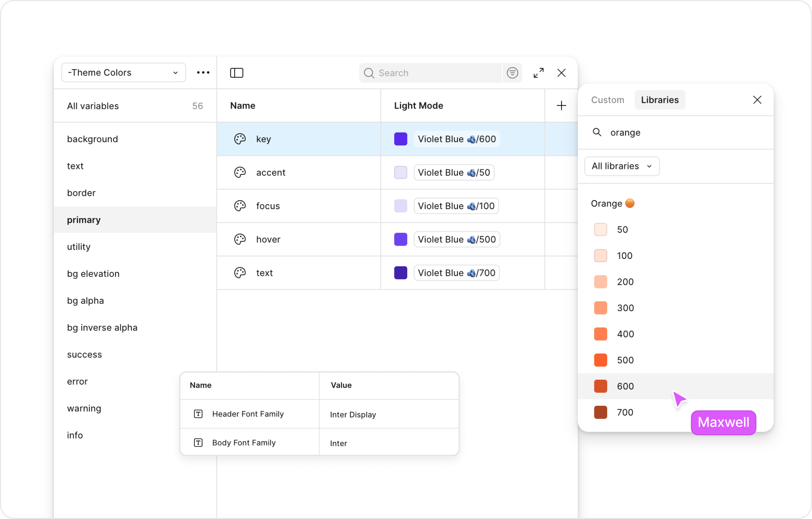
Task: Expand the variables window to fullscreen
Action: (538, 73)
